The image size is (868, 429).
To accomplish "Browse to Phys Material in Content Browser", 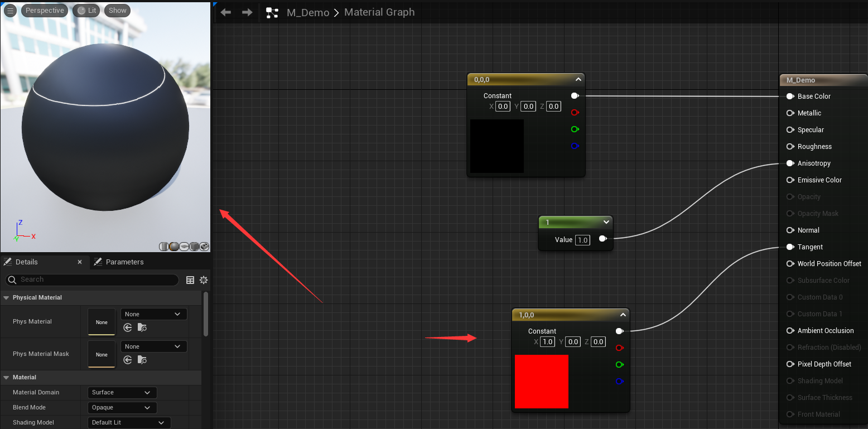I will tap(142, 327).
